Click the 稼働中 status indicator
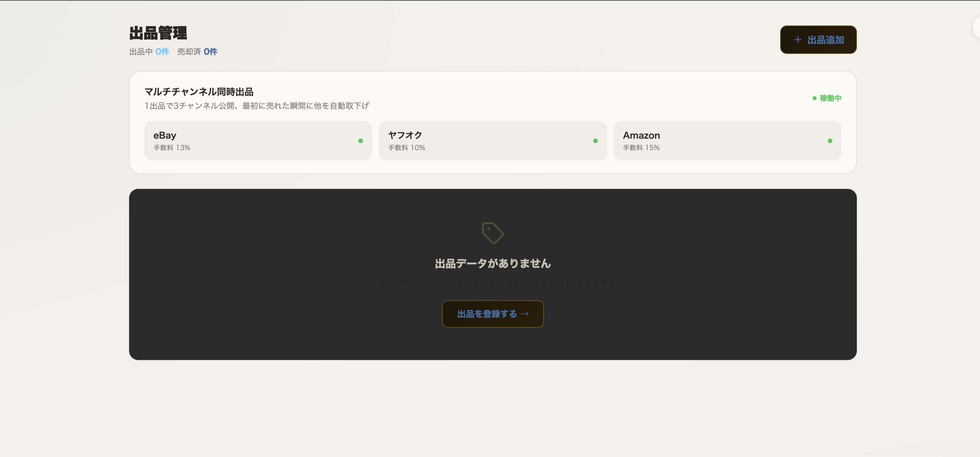This screenshot has width=980, height=457. (x=827, y=98)
